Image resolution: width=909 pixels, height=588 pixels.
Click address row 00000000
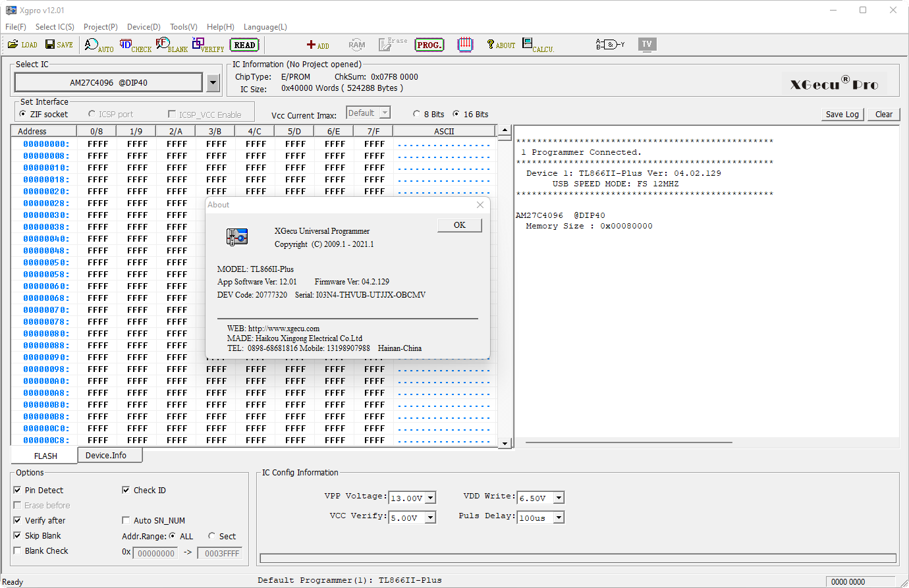click(45, 144)
